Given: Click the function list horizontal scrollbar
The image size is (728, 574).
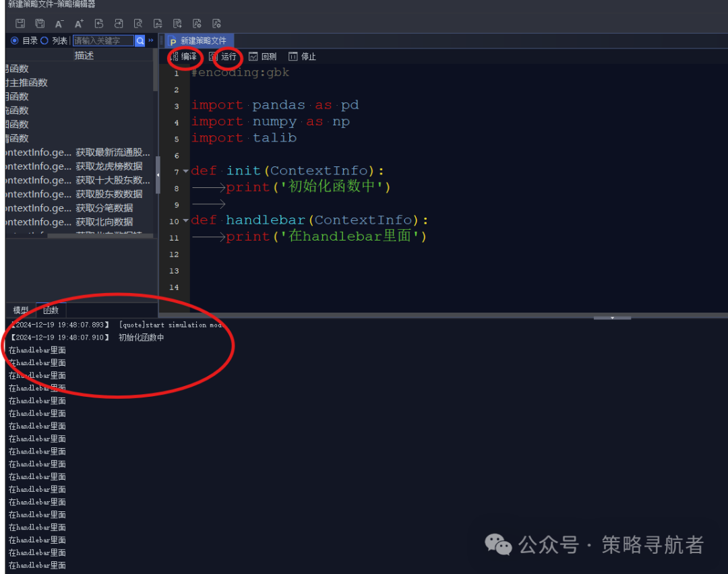Looking at the screenshot, I should coord(100,236).
